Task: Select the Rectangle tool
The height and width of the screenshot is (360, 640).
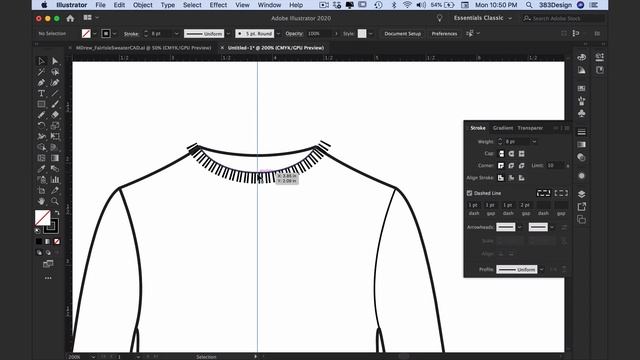Action: click(x=41, y=104)
